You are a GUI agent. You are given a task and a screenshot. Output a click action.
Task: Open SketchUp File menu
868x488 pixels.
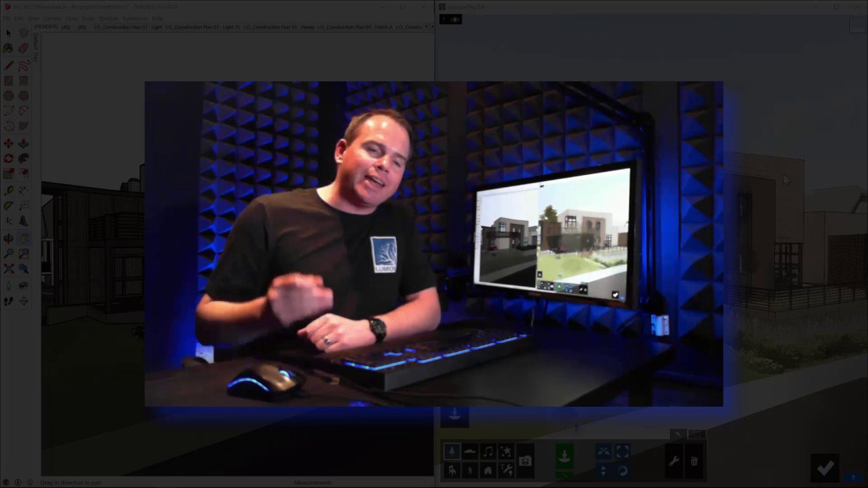pyautogui.click(x=6, y=18)
